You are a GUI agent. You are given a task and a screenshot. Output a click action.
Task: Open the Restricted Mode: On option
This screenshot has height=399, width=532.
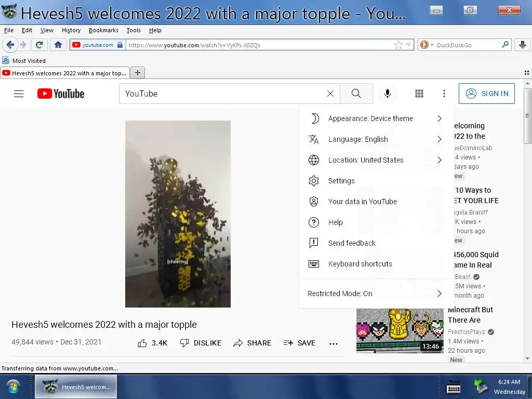[x=377, y=294]
